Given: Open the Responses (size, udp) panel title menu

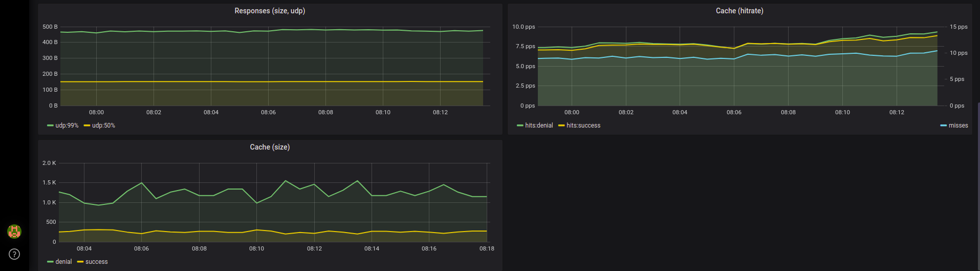Looking at the screenshot, I should point(270,11).
